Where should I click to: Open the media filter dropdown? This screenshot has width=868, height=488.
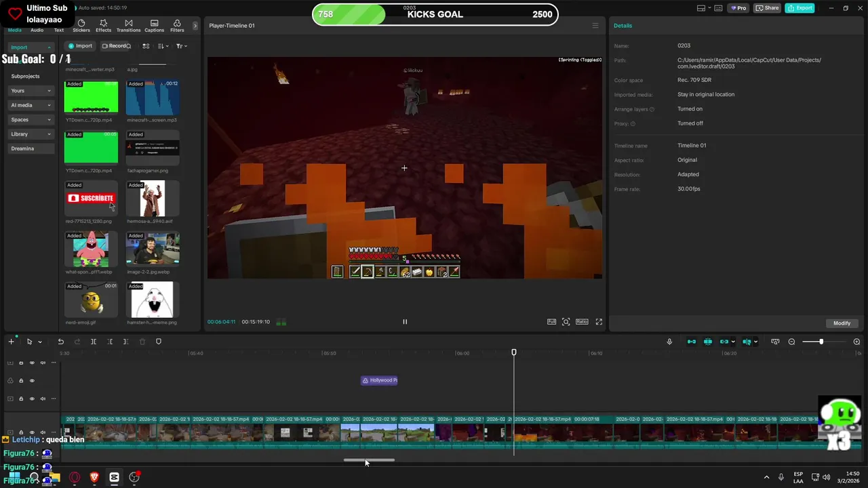click(x=181, y=46)
